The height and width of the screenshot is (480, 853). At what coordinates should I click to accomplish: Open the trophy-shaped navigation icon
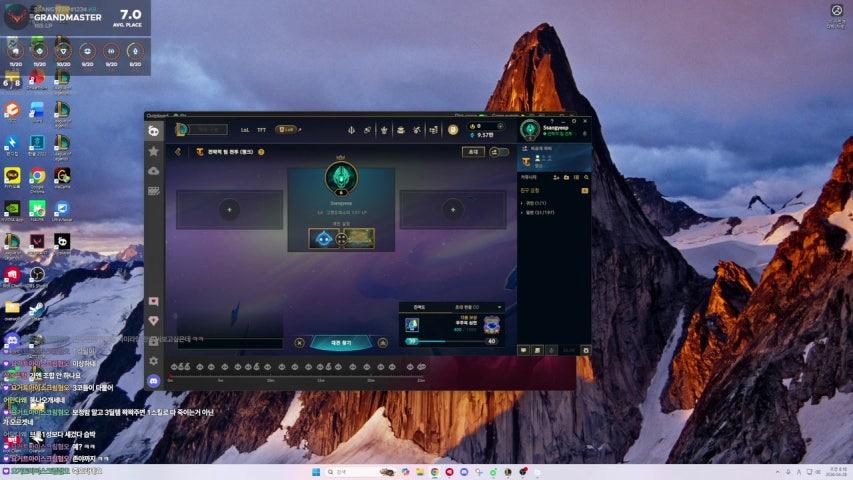(x=384, y=130)
